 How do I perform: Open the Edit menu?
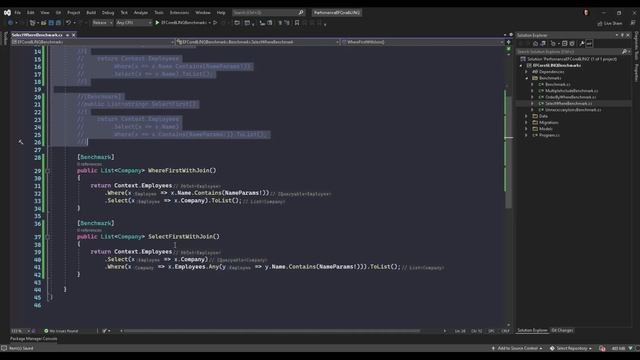31,13
